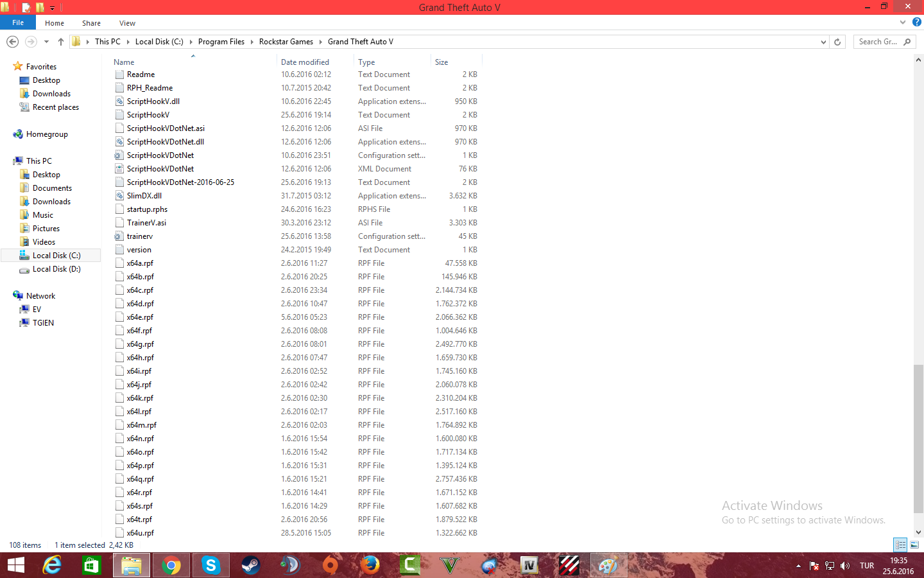Image resolution: width=924 pixels, height=578 pixels.
Task: Select the x64a.rpf file
Action: [x=140, y=263]
